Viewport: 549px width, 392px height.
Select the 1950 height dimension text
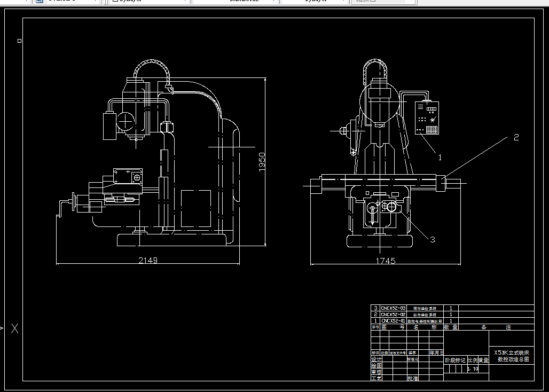tap(262, 162)
